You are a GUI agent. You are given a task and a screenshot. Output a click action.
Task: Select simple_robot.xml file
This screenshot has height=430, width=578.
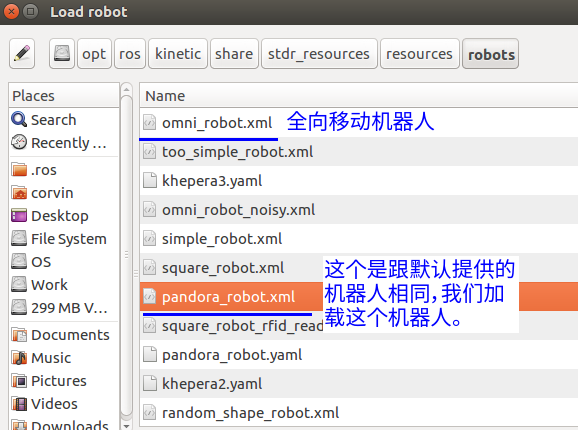(359, 239)
